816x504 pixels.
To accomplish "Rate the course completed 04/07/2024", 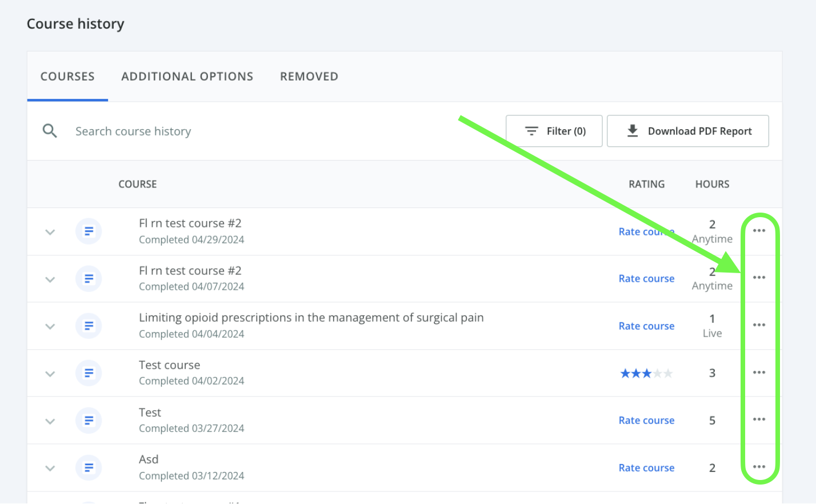I will (646, 279).
